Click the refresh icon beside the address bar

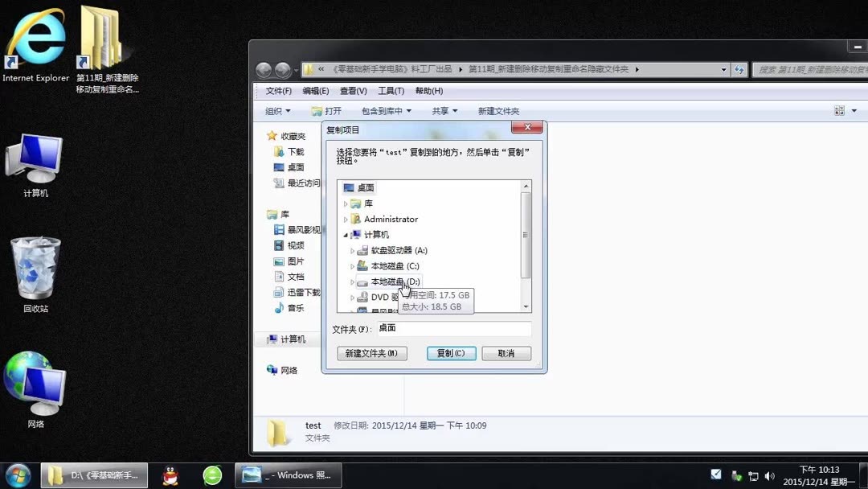(x=739, y=70)
